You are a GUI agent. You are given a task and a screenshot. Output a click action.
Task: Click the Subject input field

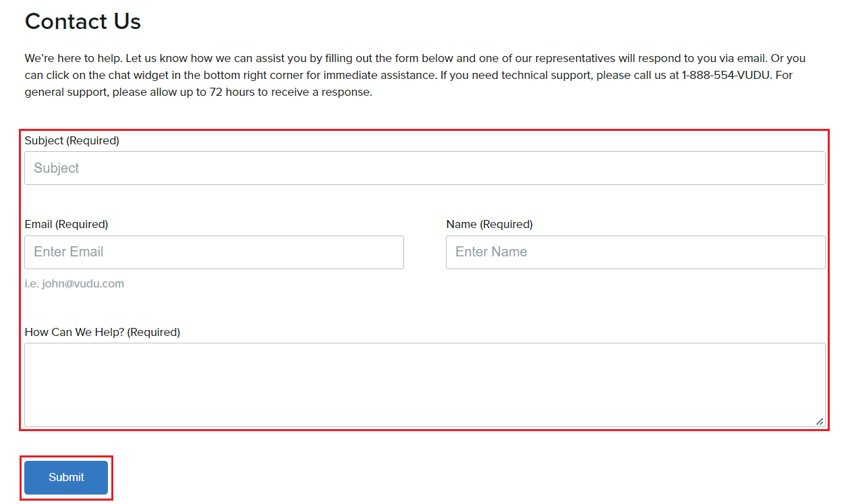(x=425, y=168)
